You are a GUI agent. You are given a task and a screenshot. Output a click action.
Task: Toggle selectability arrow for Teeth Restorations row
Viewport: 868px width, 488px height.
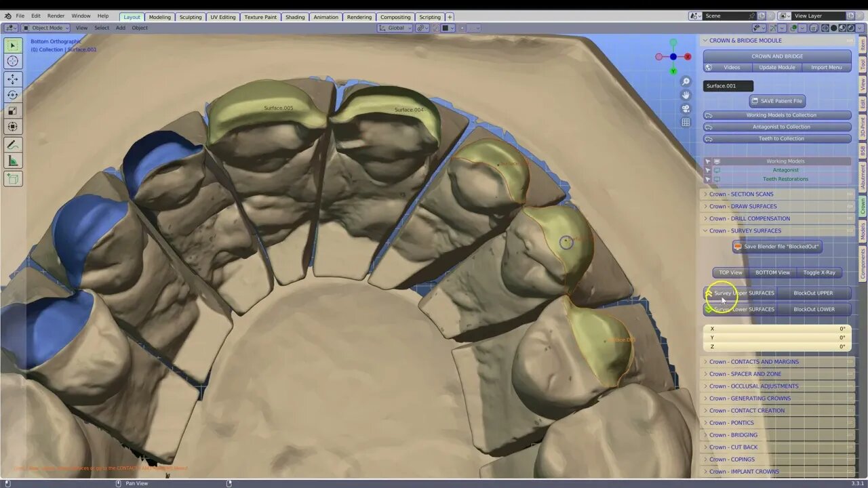[707, 179]
